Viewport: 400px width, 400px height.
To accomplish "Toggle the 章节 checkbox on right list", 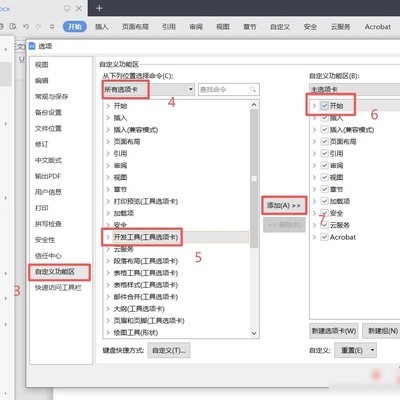I will coord(324,189).
